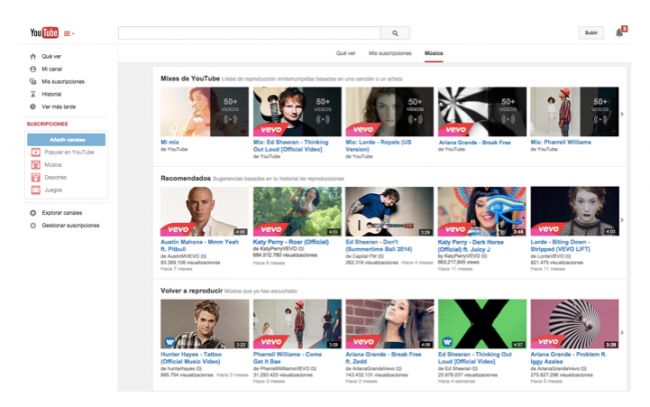650x407 pixels.
Task: Open Popular en YouTube channel
Action: click(x=69, y=152)
